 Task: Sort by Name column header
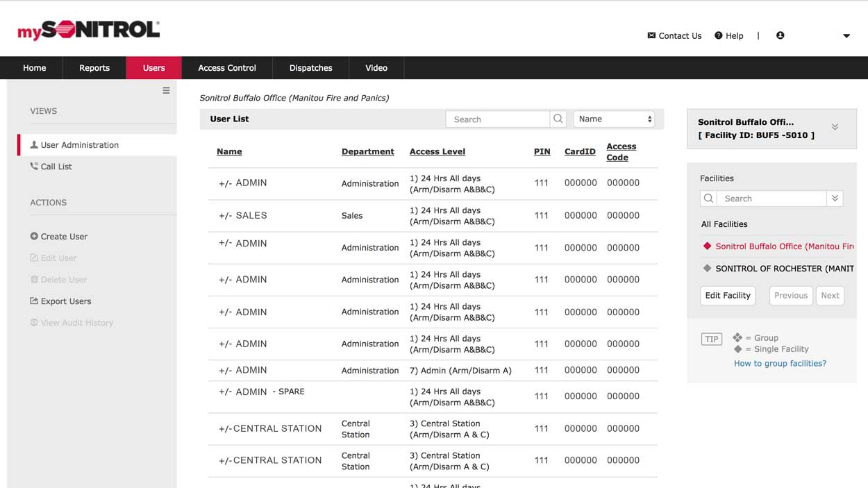coord(229,151)
